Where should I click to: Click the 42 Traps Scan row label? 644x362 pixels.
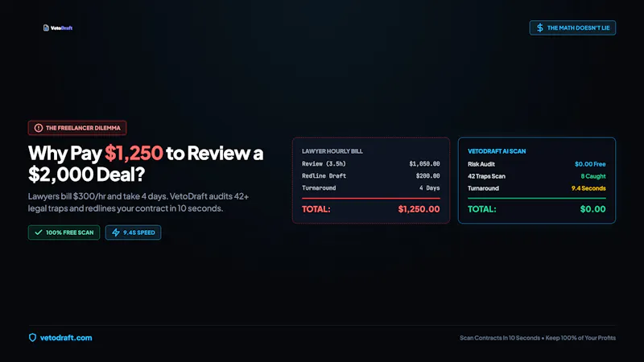click(x=486, y=176)
